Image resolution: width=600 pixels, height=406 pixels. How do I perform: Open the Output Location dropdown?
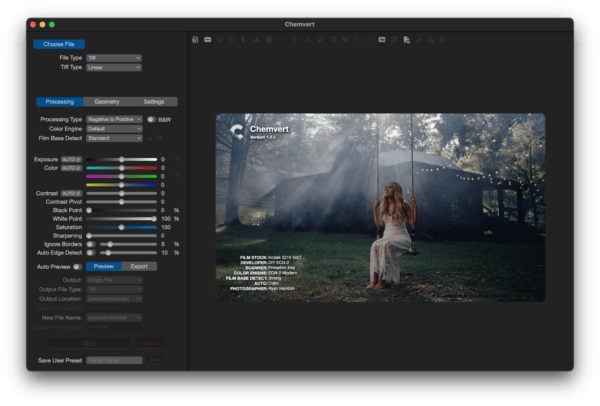tap(114, 299)
